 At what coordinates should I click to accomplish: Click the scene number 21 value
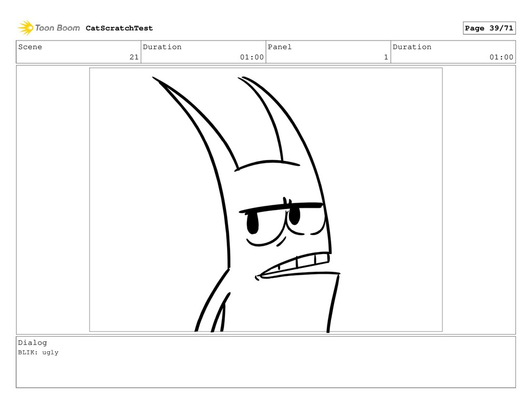point(134,57)
